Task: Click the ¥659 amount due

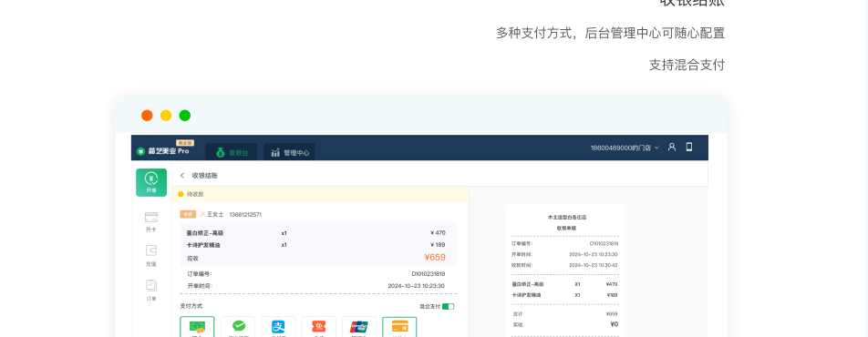Action: point(435,257)
